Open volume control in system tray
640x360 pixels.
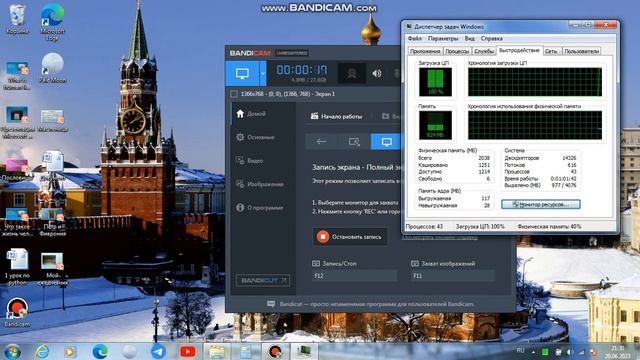coord(570,352)
